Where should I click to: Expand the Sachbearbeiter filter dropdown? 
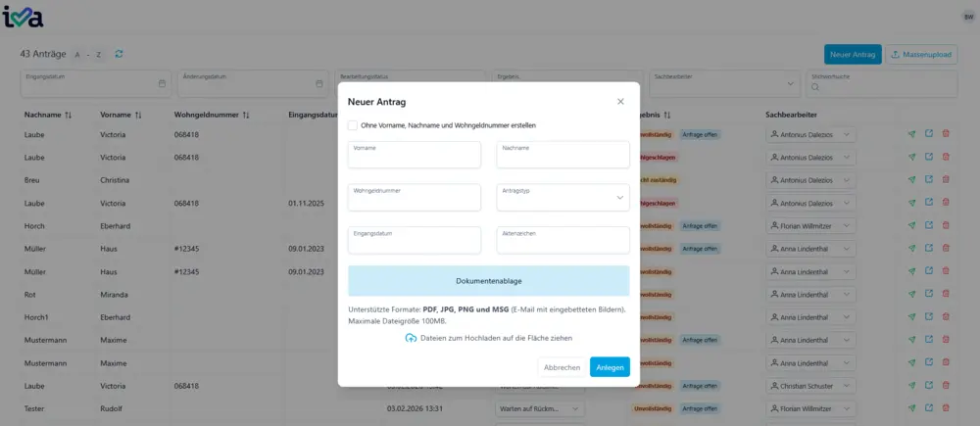790,84
